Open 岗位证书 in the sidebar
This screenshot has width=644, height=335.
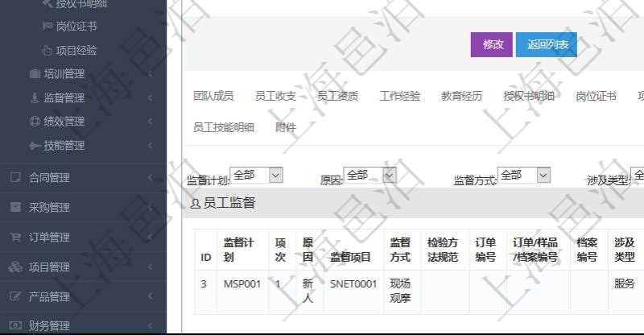tap(76, 27)
